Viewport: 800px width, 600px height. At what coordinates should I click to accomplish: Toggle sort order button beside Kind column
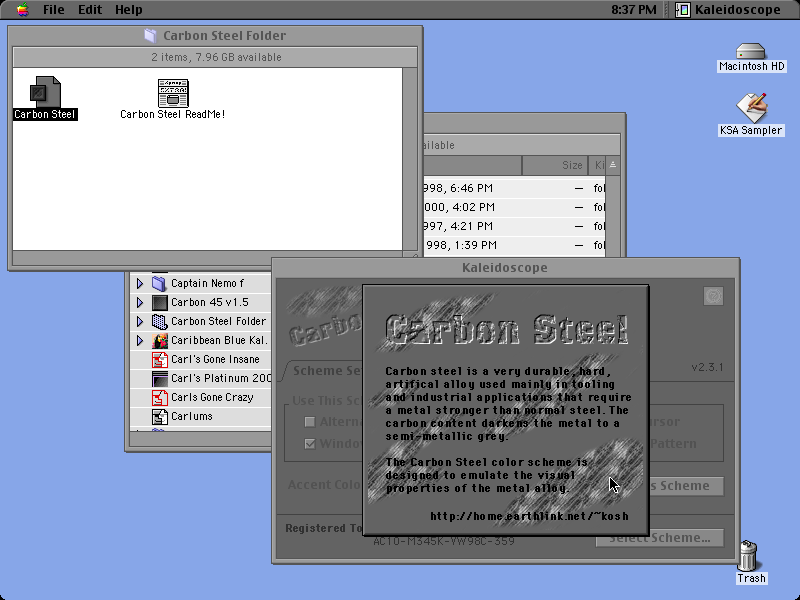tap(613, 165)
